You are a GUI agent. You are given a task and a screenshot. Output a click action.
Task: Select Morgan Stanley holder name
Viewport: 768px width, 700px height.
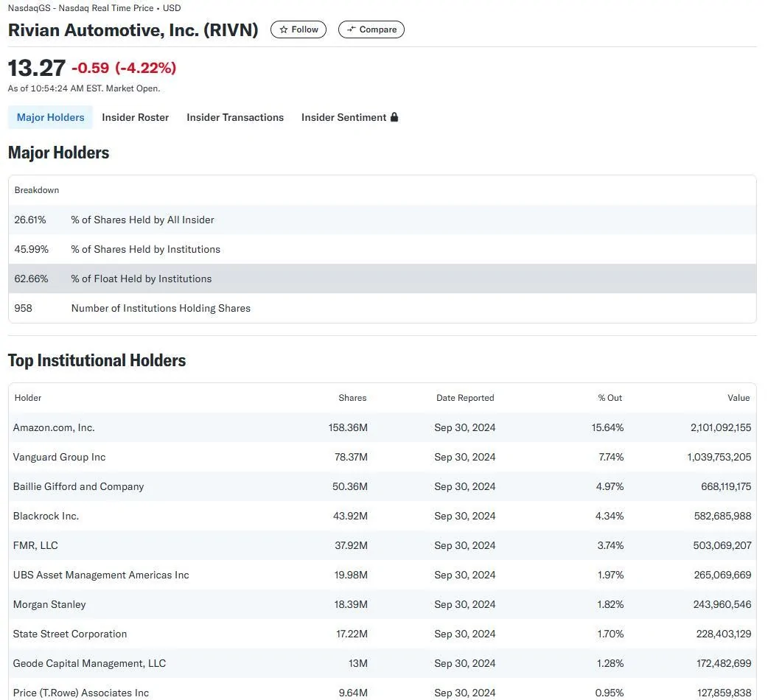[x=49, y=604]
